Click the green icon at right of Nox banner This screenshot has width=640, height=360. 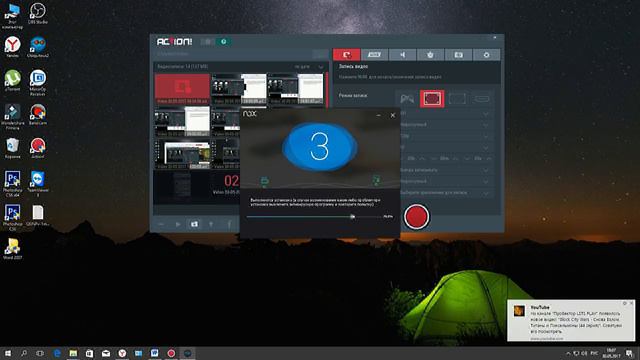point(376,180)
